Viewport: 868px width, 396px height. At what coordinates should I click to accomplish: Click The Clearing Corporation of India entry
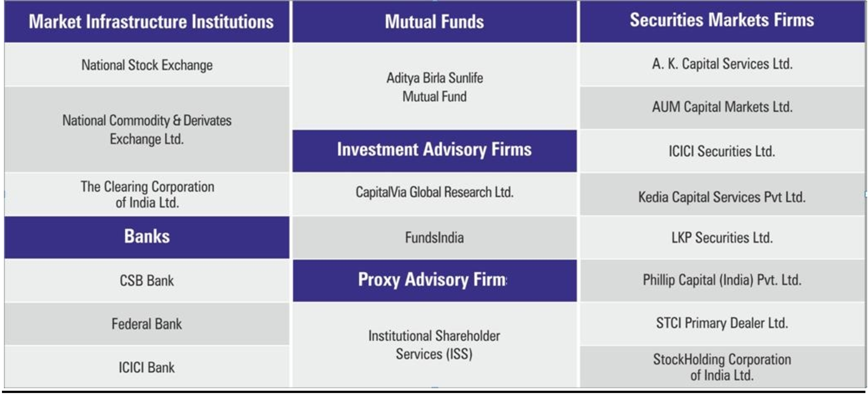(x=147, y=194)
